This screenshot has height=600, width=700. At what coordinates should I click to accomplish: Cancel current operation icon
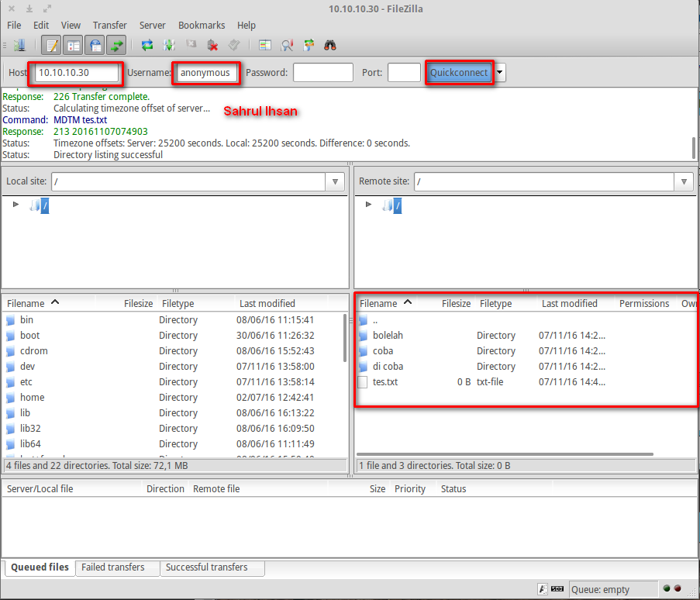point(191,44)
